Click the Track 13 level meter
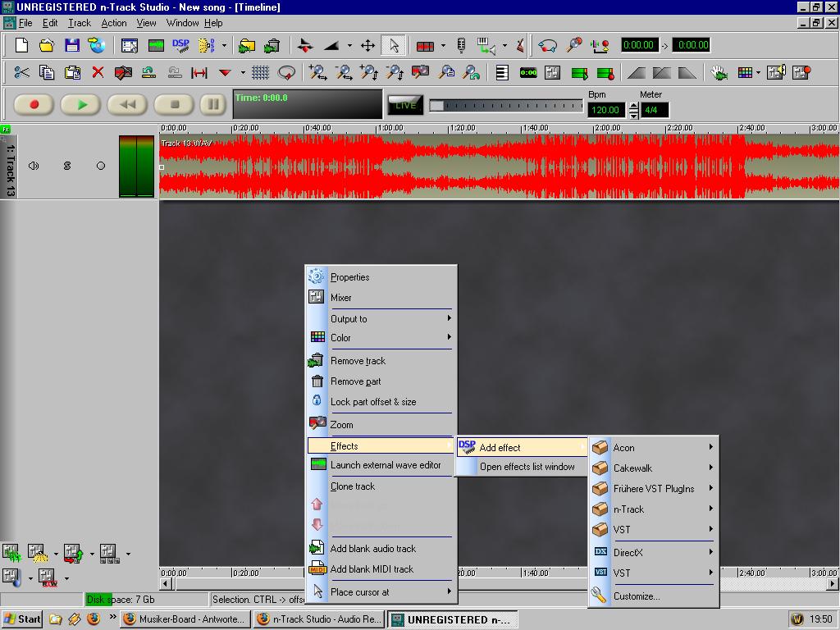 tap(137, 166)
